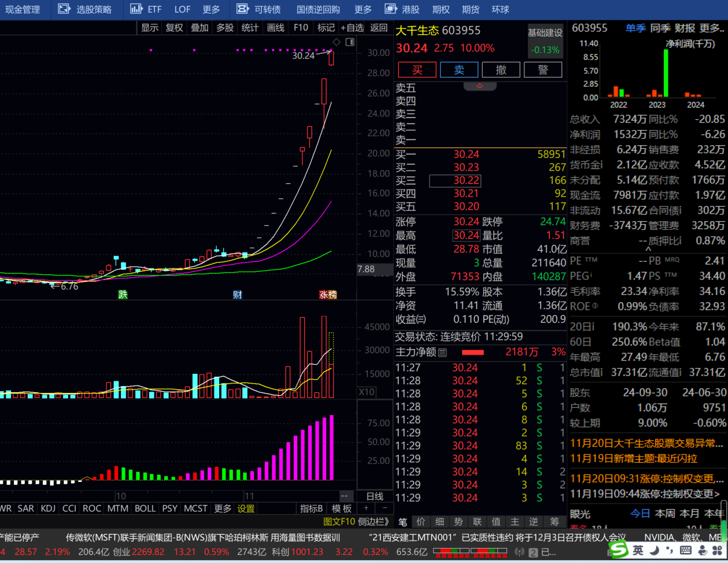Screen dimensions: 728x563
Task: Collapse order book with double-down chevron
Action: pos(479,86)
